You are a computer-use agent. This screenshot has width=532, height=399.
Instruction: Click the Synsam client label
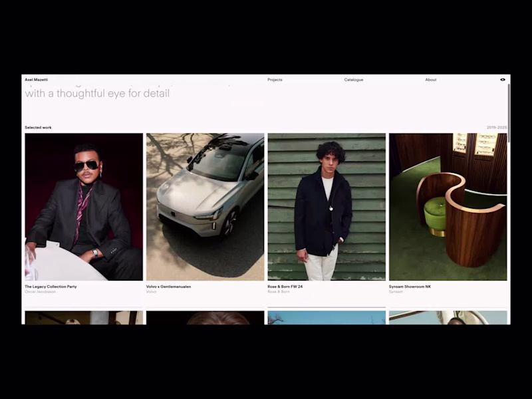click(396, 292)
